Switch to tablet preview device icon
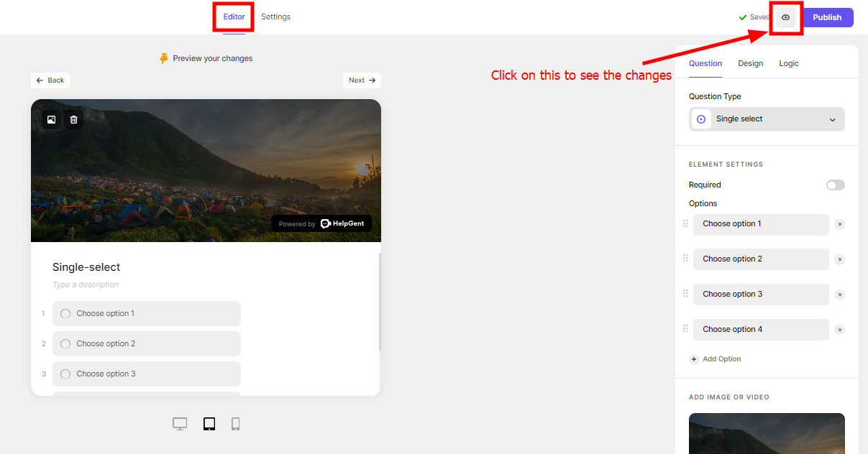The image size is (868, 454). point(209,424)
